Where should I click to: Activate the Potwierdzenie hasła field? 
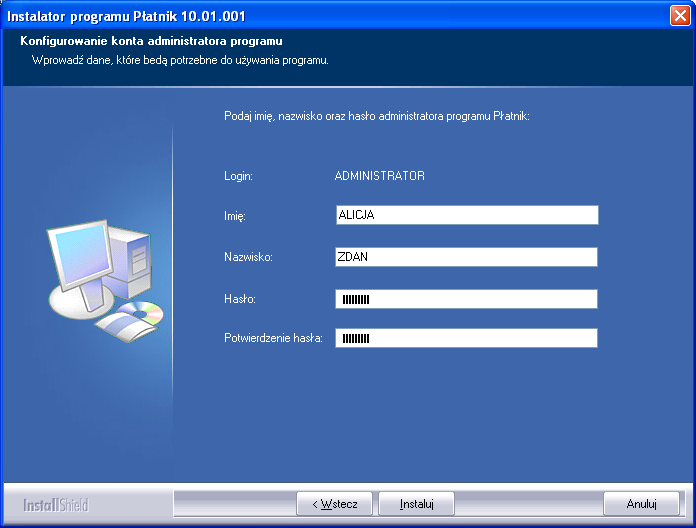click(467, 338)
